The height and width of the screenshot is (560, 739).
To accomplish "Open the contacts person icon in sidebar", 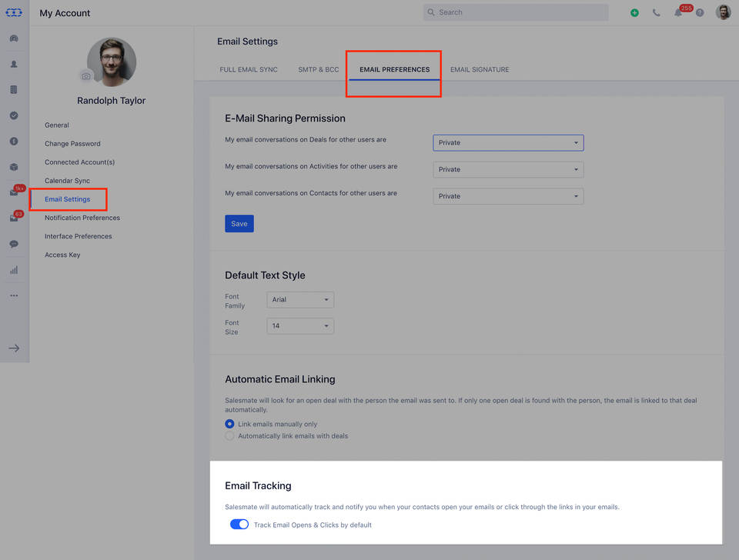I will point(14,65).
